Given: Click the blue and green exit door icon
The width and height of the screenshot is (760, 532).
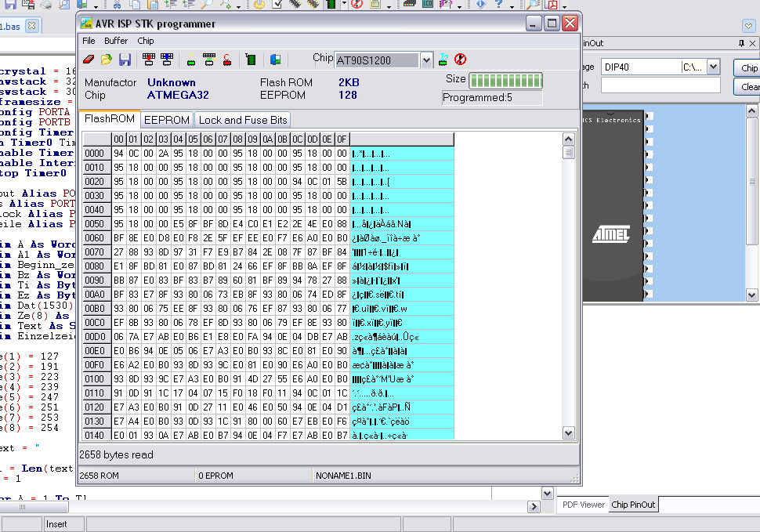Looking at the screenshot, I should (275, 60).
